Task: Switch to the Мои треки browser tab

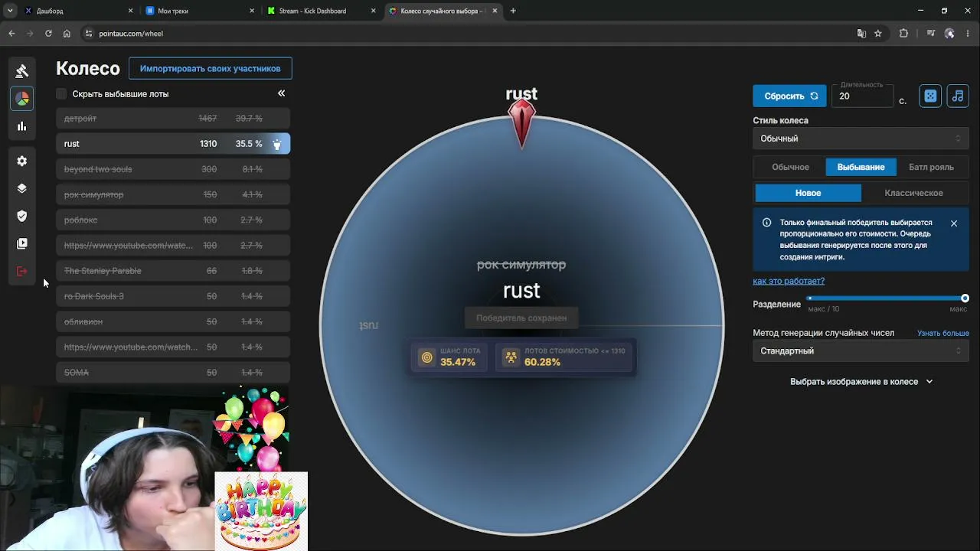Action: click(199, 11)
